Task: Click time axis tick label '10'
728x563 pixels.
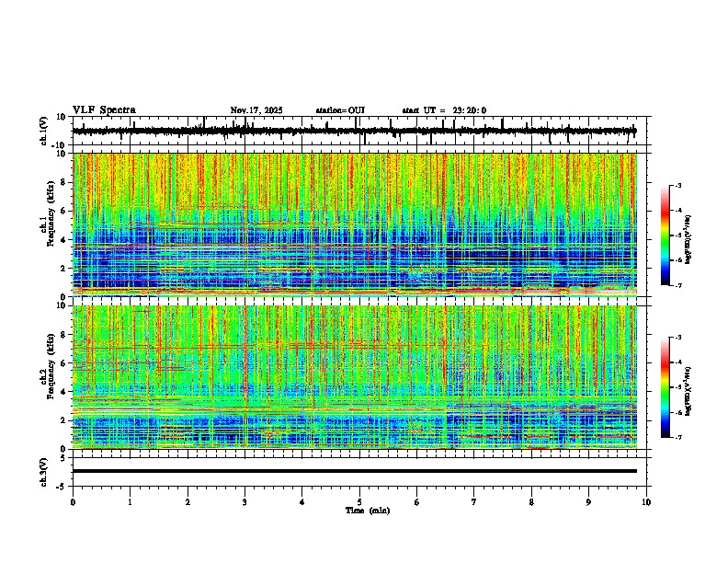Action: (x=646, y=502)
